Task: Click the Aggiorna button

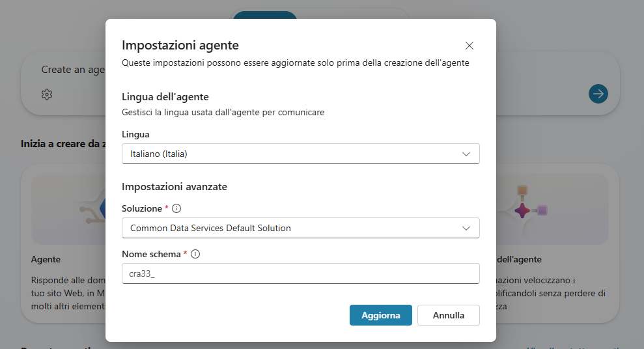Action: pyautogui.click(x=380, y=315)
